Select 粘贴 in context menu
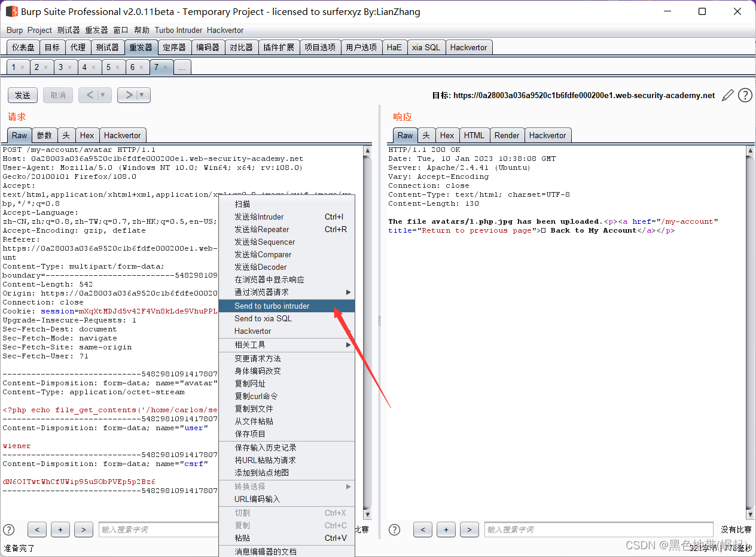Image resolution: width=756 pixels, height=557 pixels. click(x=286, y=538)
